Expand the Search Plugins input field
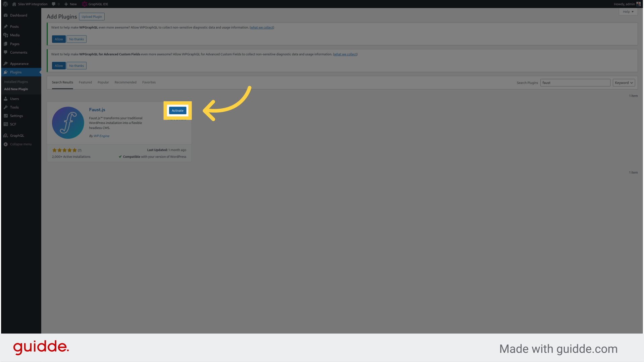Screen dimensions: 644x362 [575, 83]
